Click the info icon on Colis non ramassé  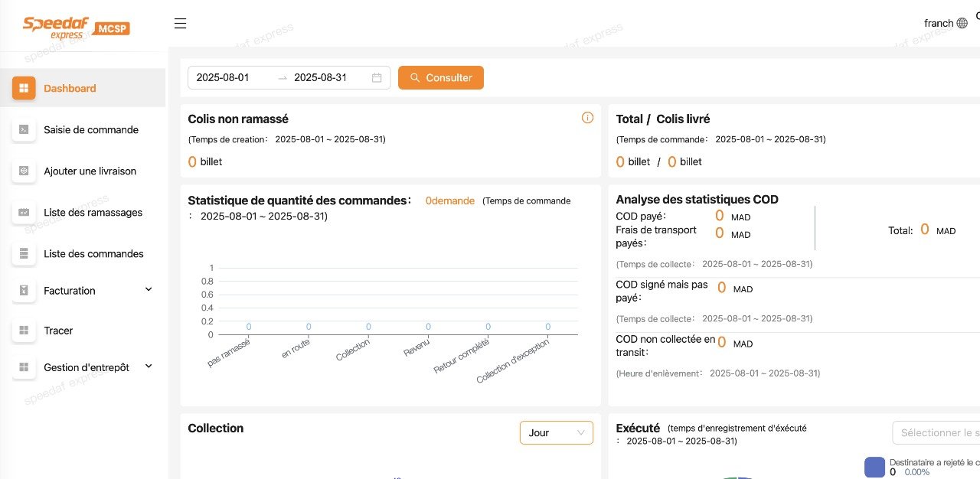pos(587,118)
